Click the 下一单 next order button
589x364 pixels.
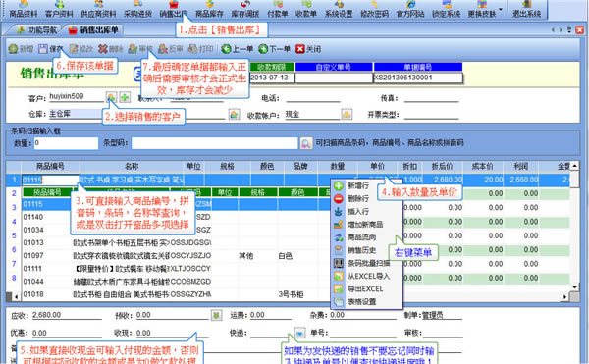click(274, 49)
